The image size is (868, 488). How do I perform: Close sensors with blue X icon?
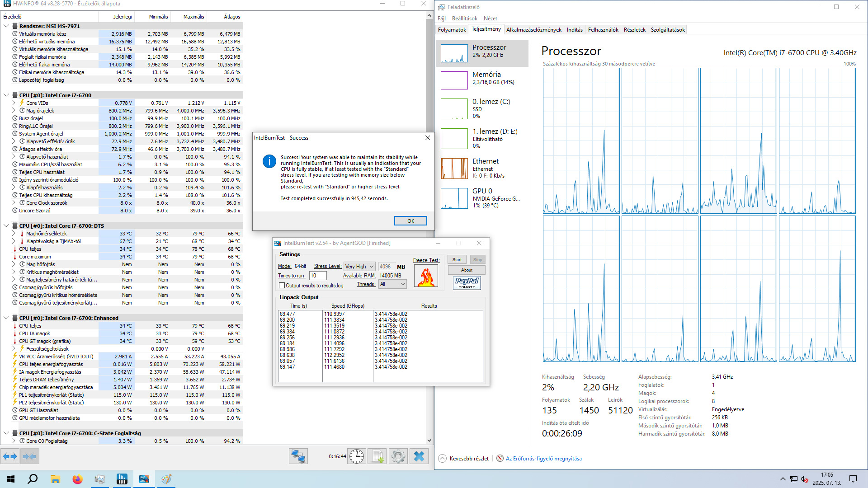coord(419,456)
